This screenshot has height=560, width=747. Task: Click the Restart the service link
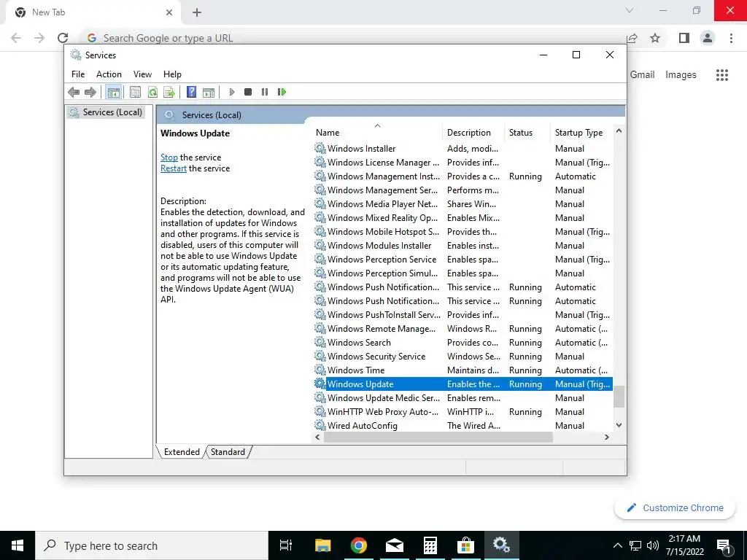tap(174, 168)
